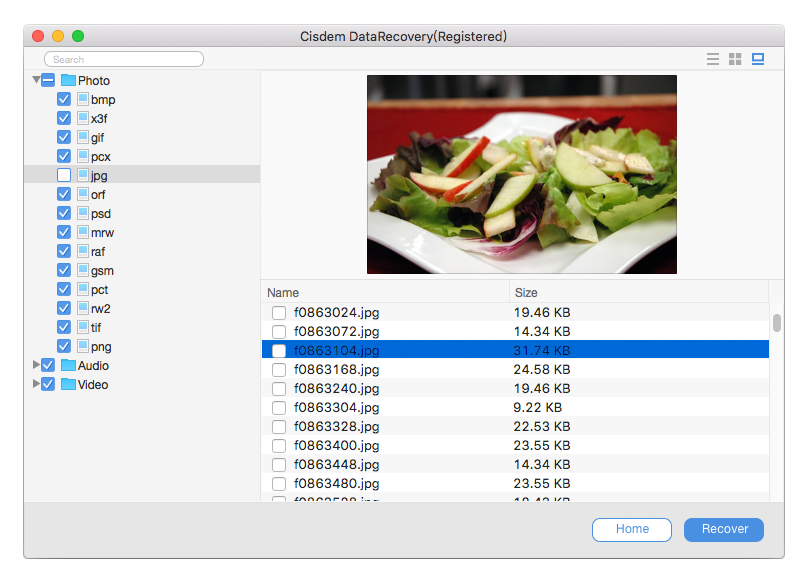Check the jpg checkbox
The height and width of the screenshot is (584, 811).
[x=64, y=175]
